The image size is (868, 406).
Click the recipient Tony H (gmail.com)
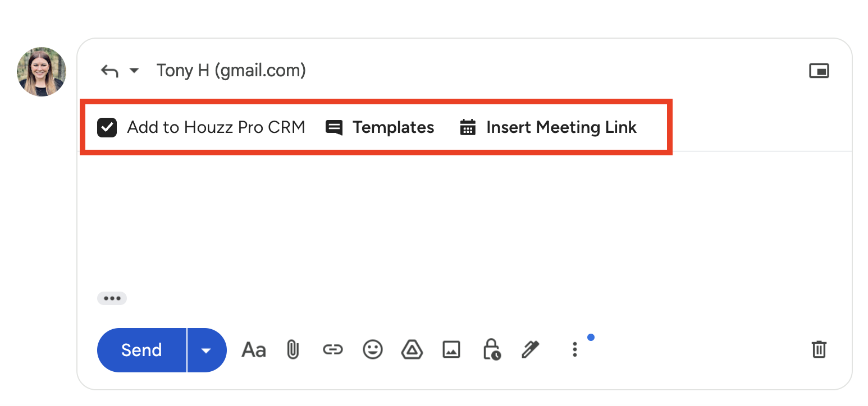(231, 71)
